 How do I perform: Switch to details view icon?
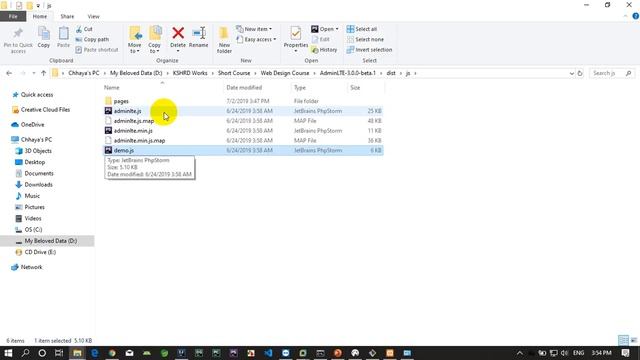[623, 340]
